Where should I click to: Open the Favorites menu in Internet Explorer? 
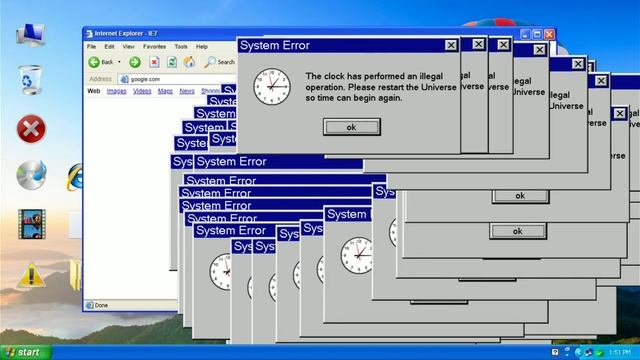(x=154, y=47)
